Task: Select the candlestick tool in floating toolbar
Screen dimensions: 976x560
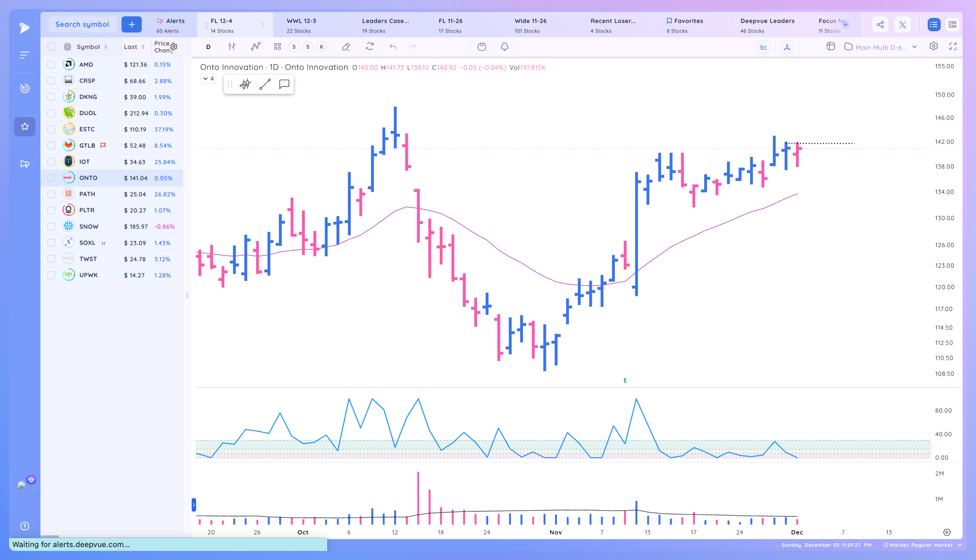Action: 245,84
